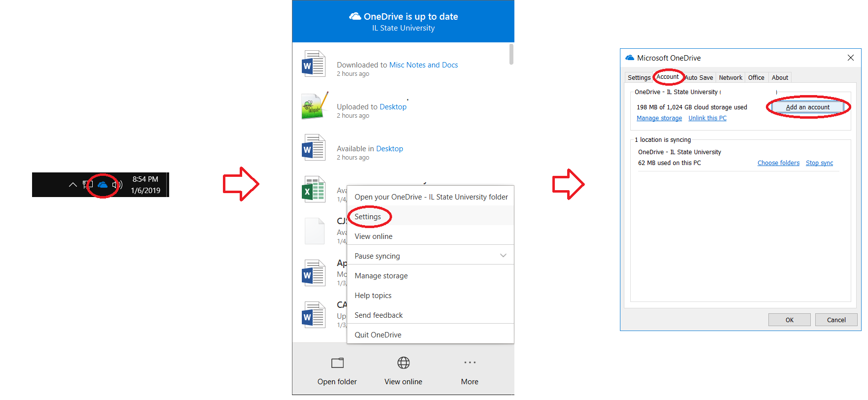This screenshot has height=400, width=868.
Task: Select Settings in the OneDrive menu
Action: point(431,216)
